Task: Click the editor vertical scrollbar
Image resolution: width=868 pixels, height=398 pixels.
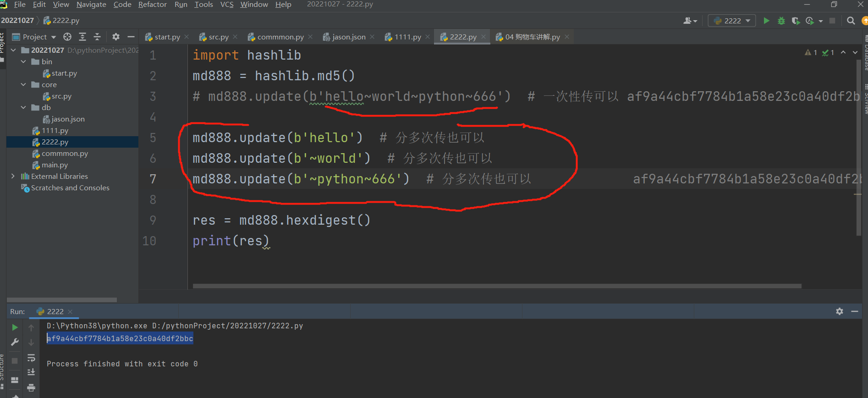Action: [859, 147]
